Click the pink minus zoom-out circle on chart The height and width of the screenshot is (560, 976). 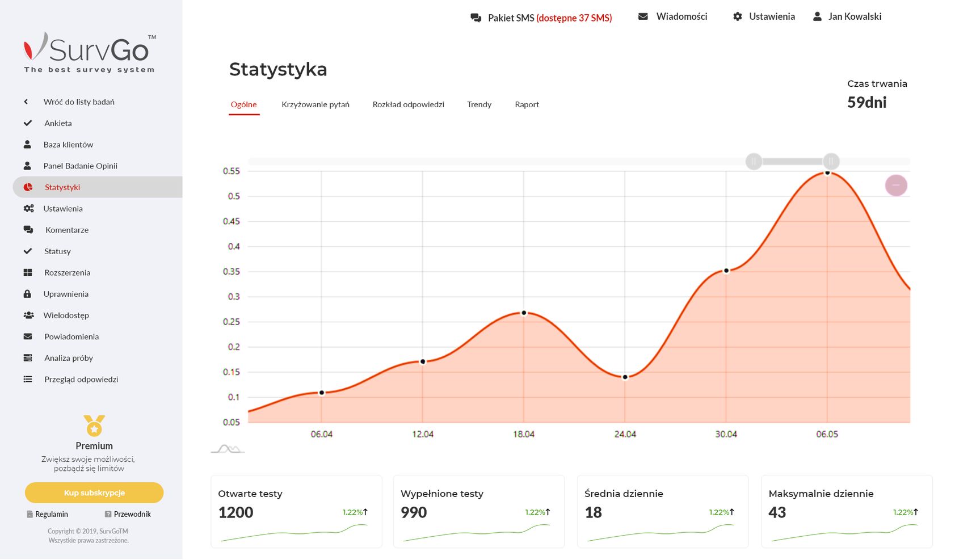[896, 186]
